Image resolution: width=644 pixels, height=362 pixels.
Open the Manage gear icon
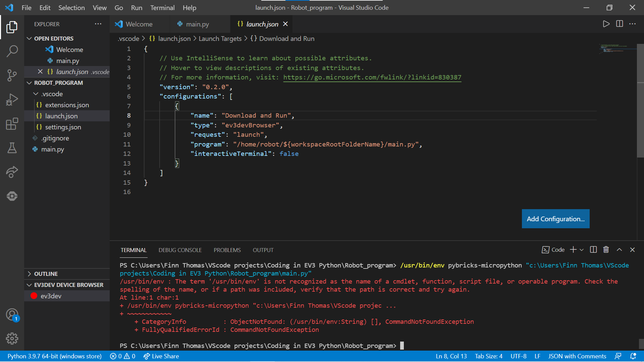(x=12, y=339)
